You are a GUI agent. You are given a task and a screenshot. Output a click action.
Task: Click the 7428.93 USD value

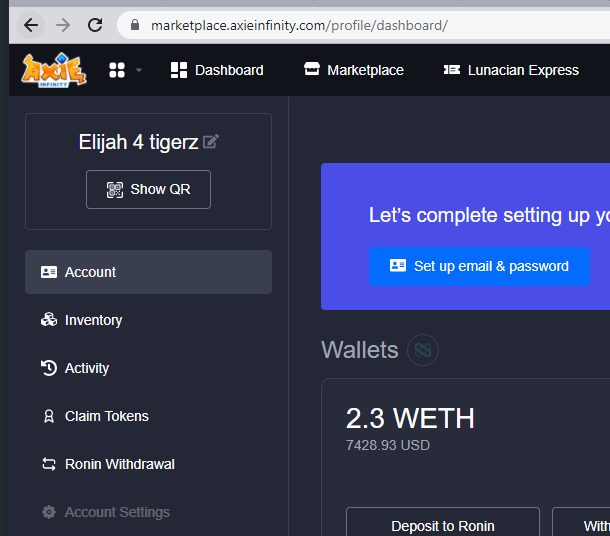point(388,445)
